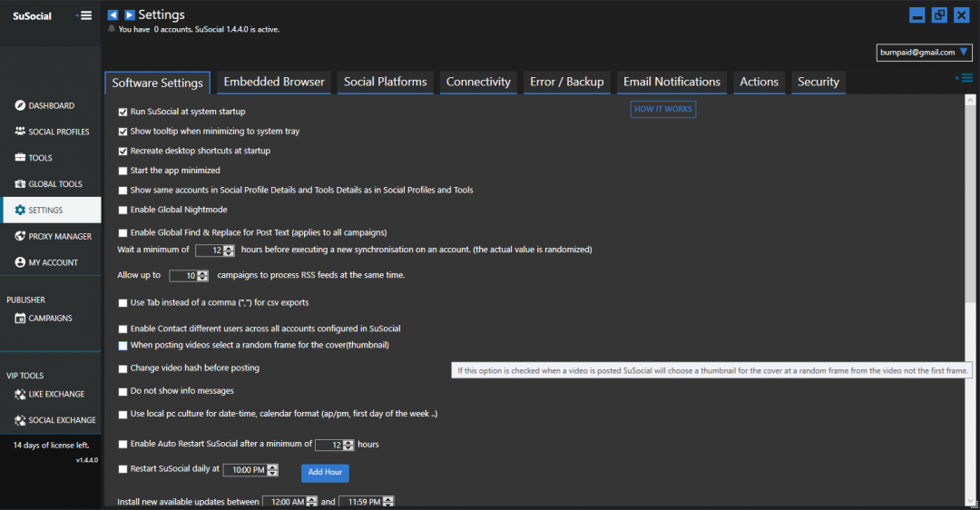Check Change video hash before posting

(123, 368)
